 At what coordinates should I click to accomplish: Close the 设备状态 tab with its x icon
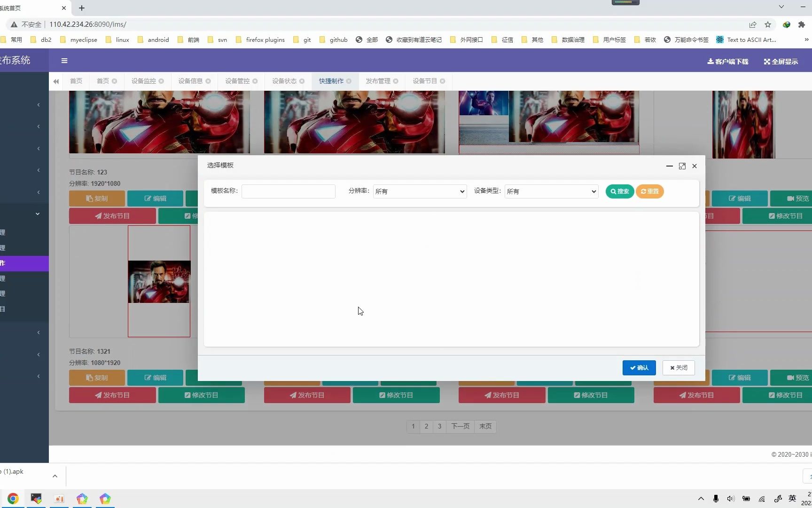pyautogui.click(x=302, y=81)
